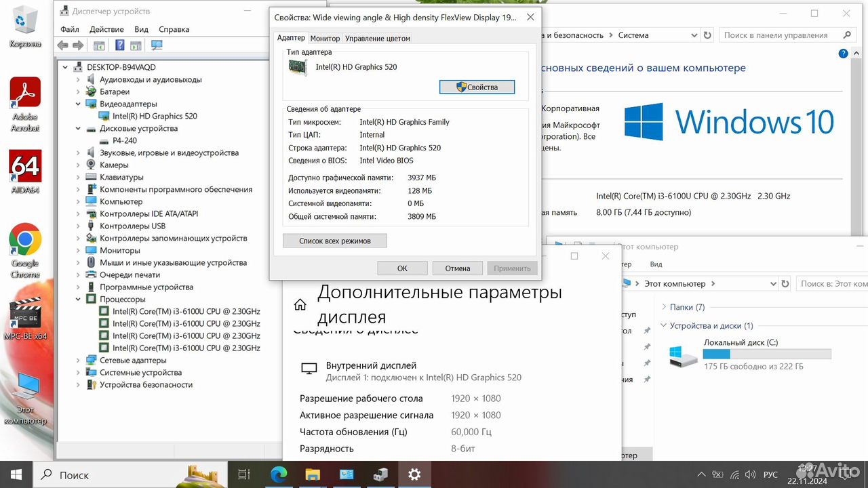Click the Home icon in Settings window
Viewport: 868px width, 488px height.
300,305
